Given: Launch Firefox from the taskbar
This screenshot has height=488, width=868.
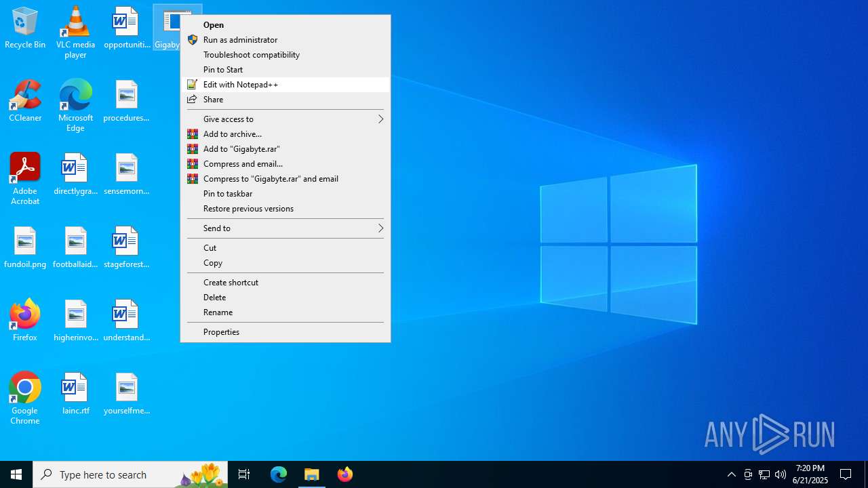Looking at the screenshot, I should click(345, 474).
